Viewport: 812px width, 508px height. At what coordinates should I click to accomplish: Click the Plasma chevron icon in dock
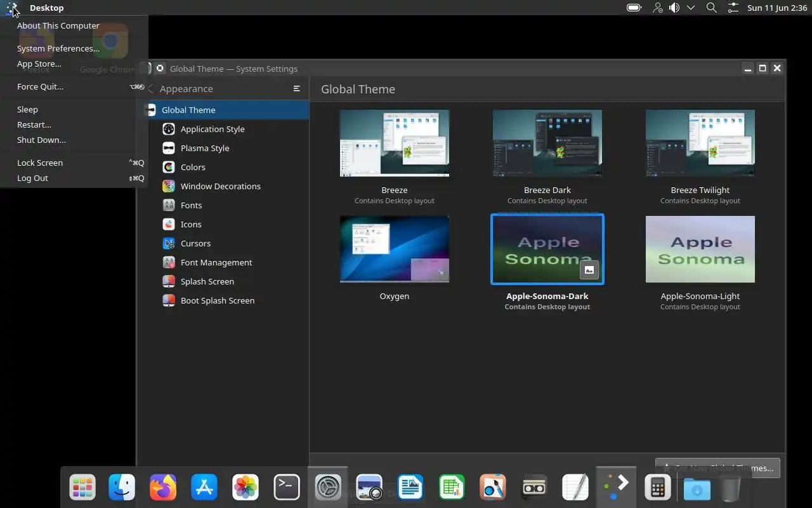click(x=617, y=486)
